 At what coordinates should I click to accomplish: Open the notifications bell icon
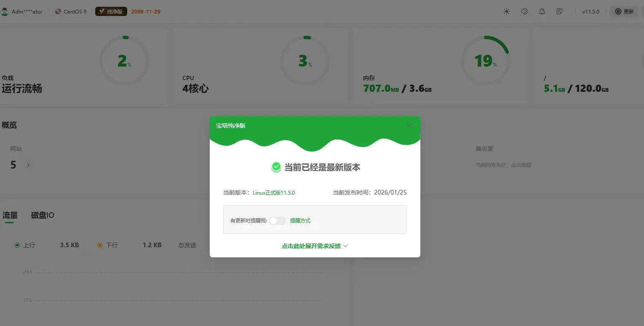click(542, 11)
